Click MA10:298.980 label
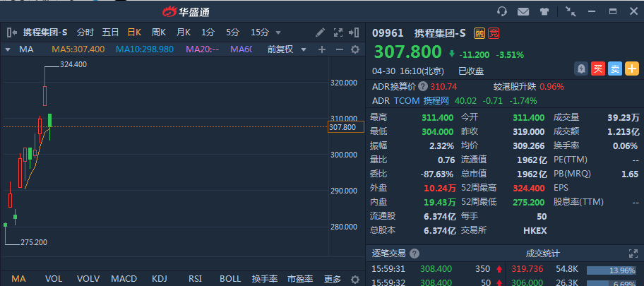Image resolution: width=644 pixels, height=286 pixels. coord(145,49)
